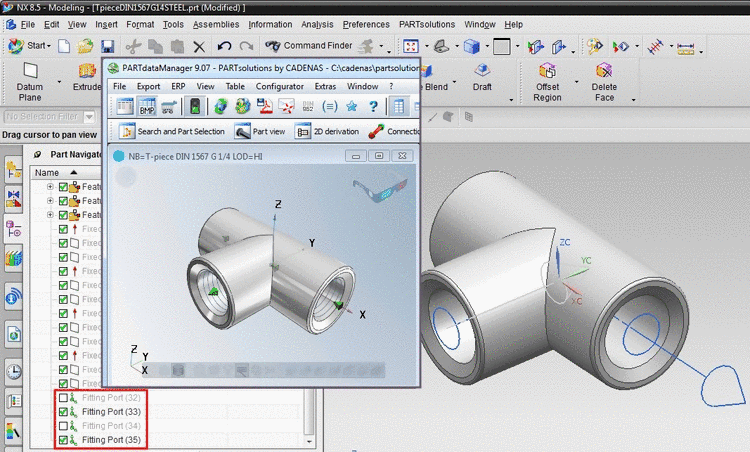Enable the Fitting Port (34) checkbox

64,426
